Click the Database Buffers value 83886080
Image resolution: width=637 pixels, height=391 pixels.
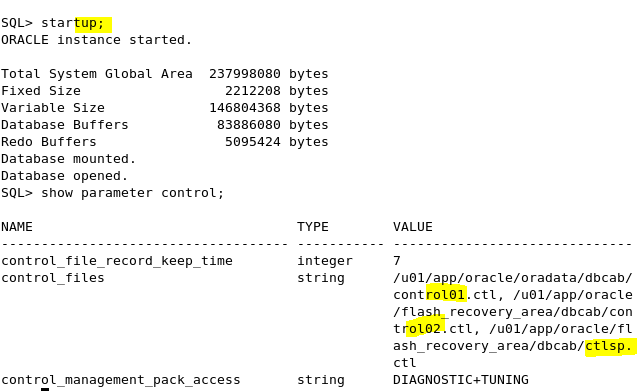(x=249, y=125)
